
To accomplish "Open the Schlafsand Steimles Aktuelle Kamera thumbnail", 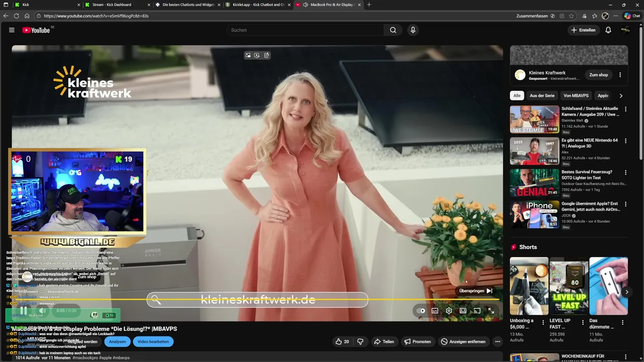I will pos(534,119).
